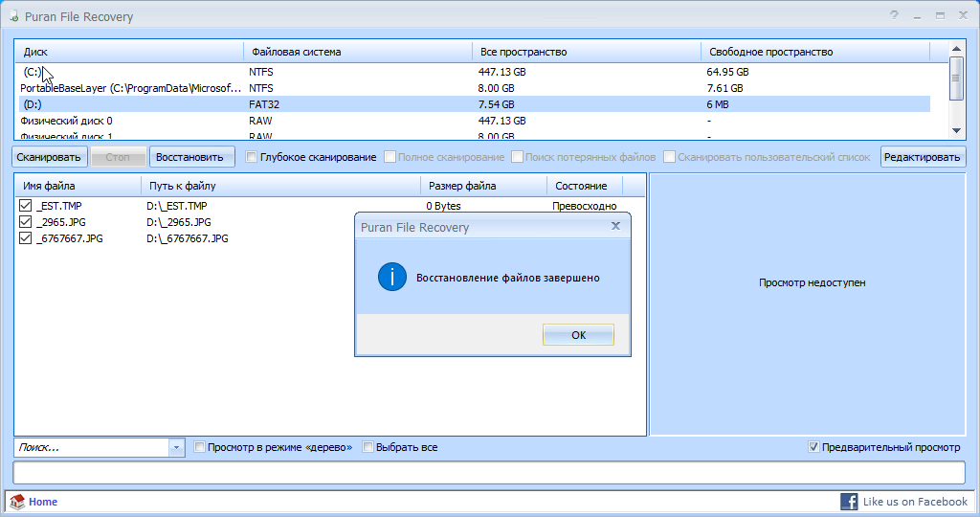
Task: Toggle Сканировать пользовательский список checkbox
Action: 669,157
